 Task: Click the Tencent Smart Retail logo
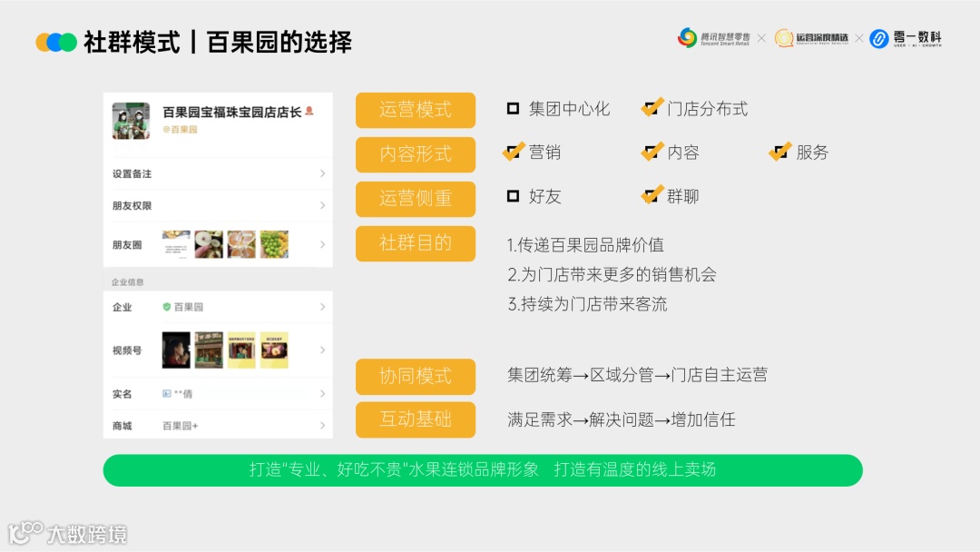click(714, 38)
